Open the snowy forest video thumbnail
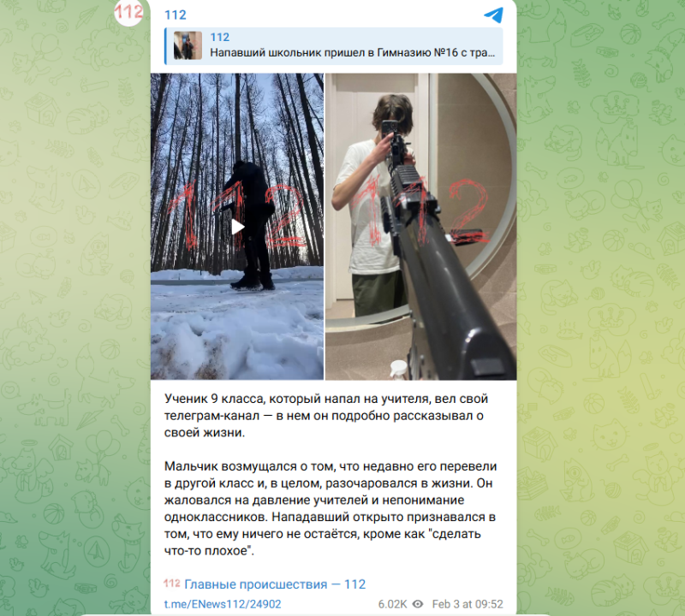The image size is (685, 616). click(x=237, y=226)
